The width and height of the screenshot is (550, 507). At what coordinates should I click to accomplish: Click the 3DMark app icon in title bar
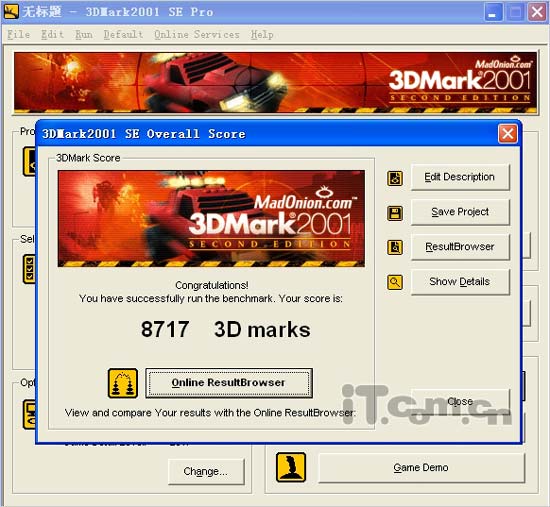point(11,12)
